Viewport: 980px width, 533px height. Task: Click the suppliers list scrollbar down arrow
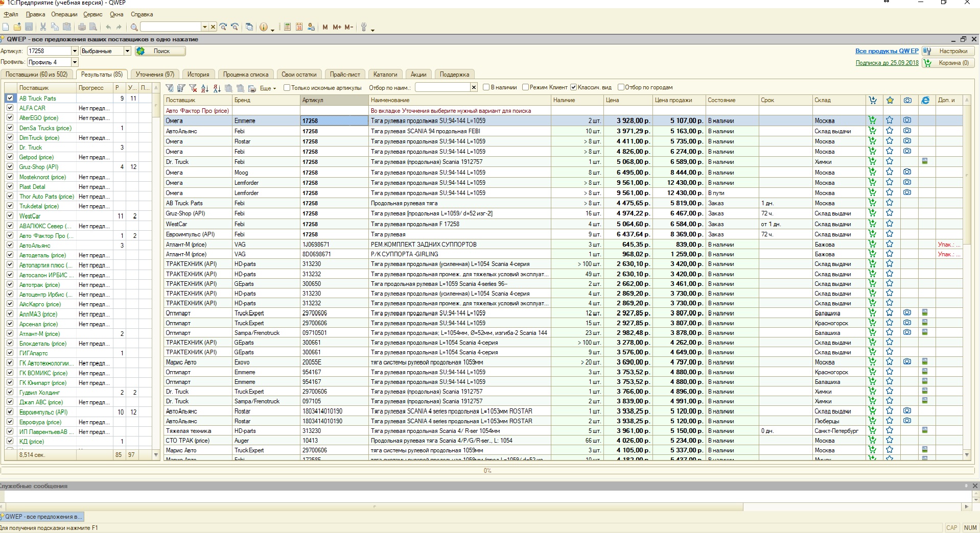[156, 454]
